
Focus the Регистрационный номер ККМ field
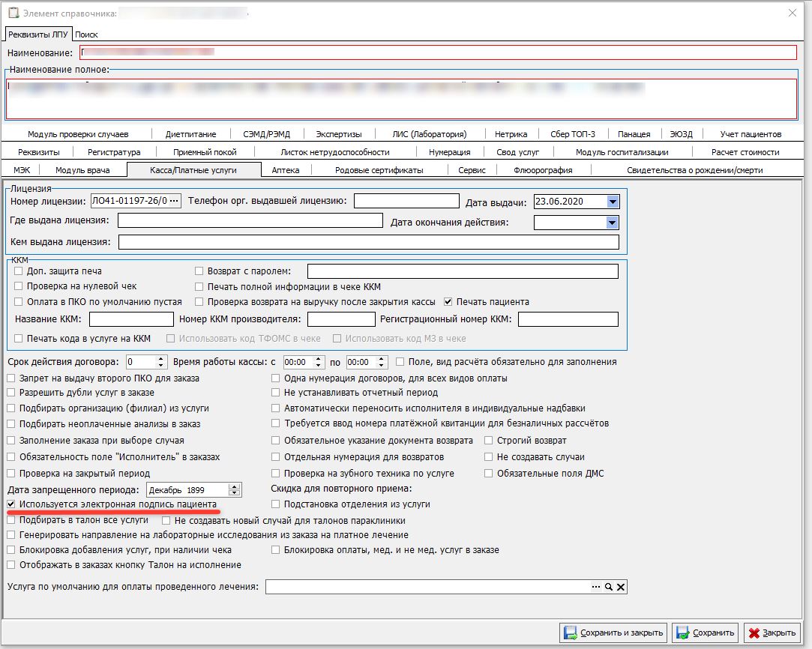(x=568, y=319)
